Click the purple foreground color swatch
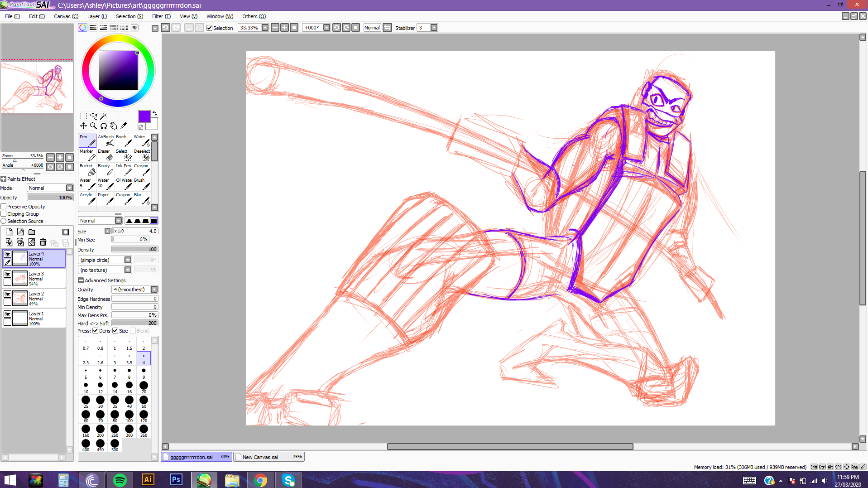 [x=144, y=116]
